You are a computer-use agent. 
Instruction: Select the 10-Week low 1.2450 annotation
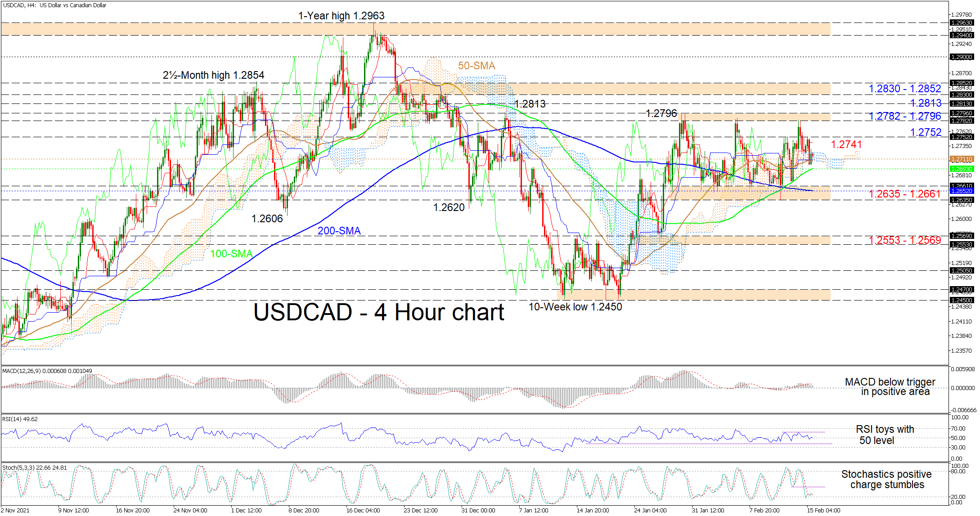[x=575, y=307]
